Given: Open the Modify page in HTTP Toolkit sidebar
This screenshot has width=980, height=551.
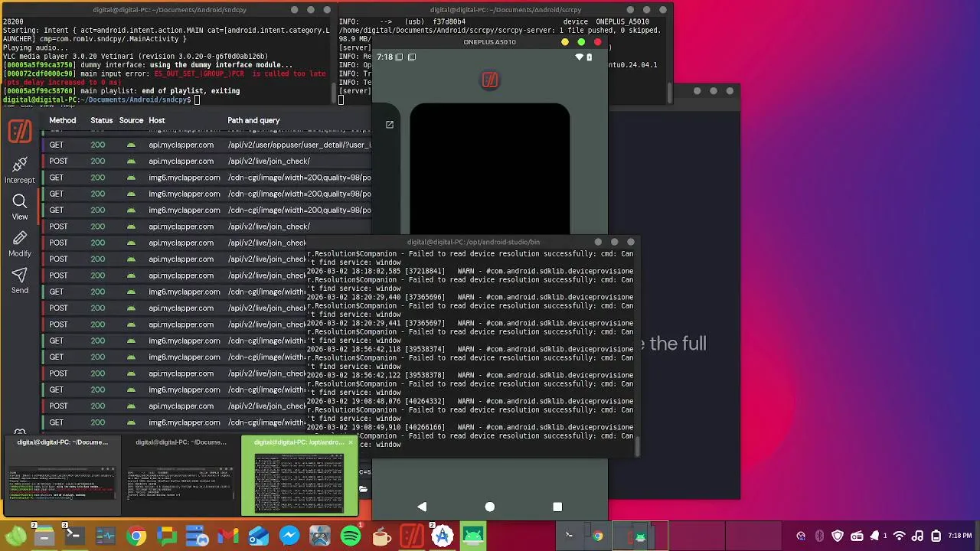Looking at the screenshot, I should [x=20, y=244].
